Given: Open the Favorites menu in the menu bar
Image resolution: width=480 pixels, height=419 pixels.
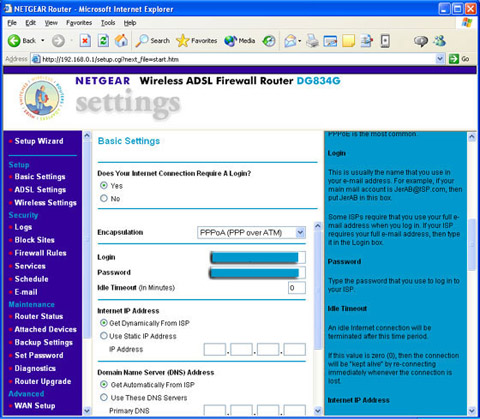Looking at the screenshot, I should [79, 23].
